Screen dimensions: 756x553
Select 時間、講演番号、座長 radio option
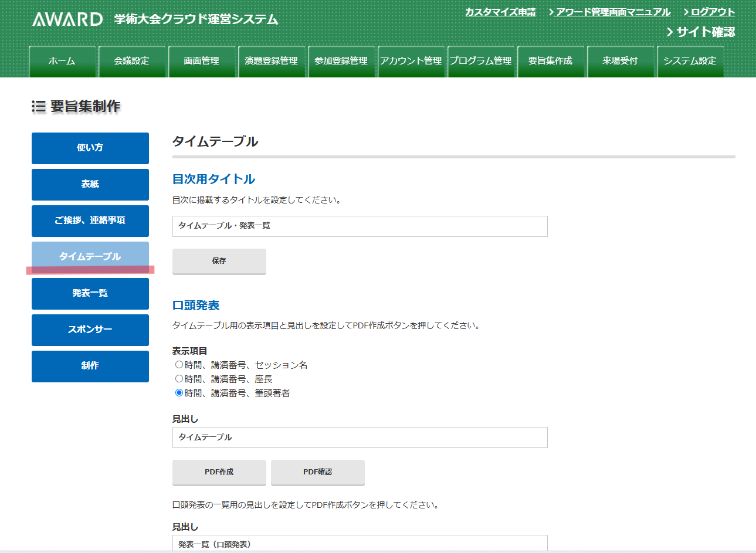[179, 379]
